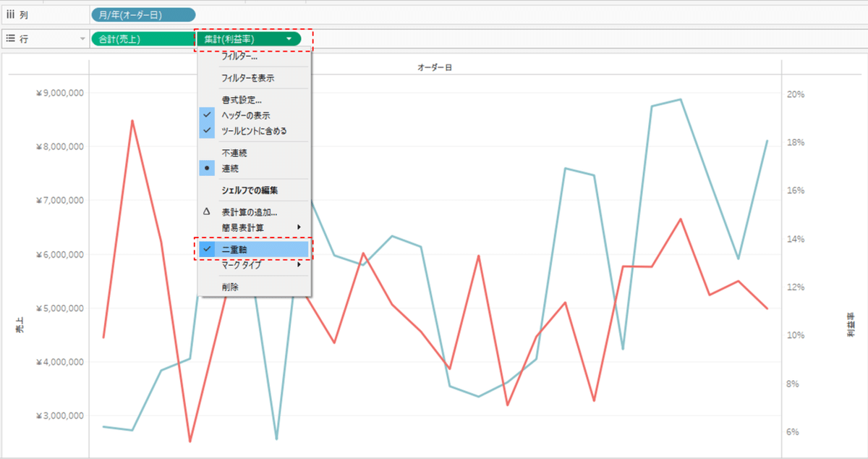Select the 合計(売上) pill on rows shelf

coord(142,38)
